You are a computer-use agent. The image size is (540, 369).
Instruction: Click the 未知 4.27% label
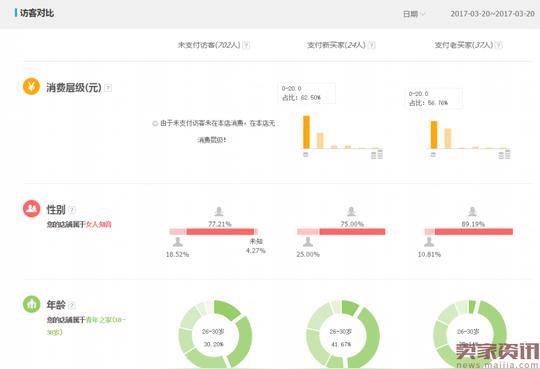click(256, 246)
